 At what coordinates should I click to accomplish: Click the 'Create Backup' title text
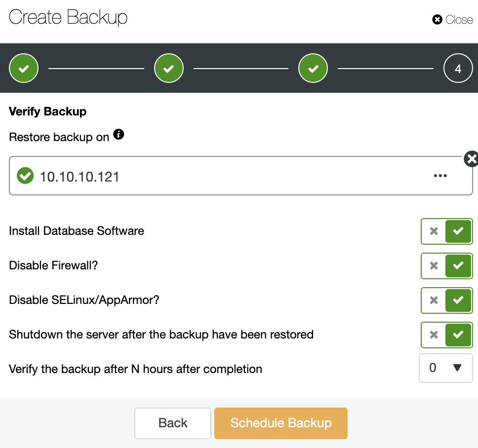click(68, 17)
